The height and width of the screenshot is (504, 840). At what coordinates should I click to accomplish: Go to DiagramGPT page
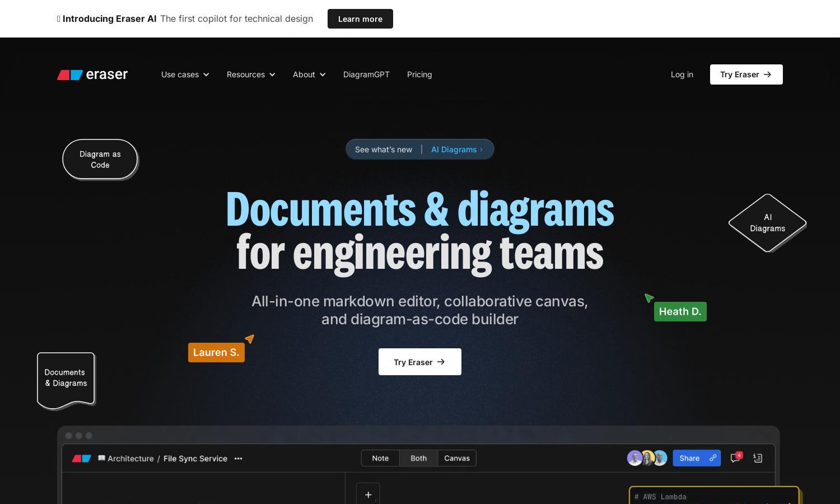coord(366,74)
